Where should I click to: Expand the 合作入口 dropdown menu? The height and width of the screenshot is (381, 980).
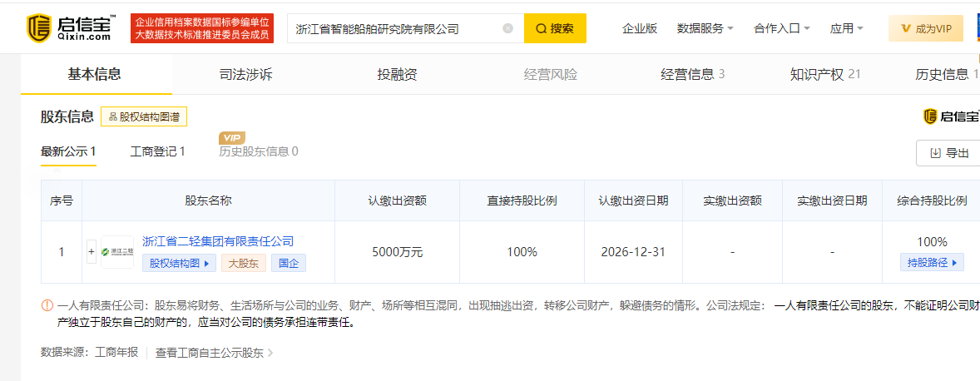pyautogui.click(x=782, y=28)
